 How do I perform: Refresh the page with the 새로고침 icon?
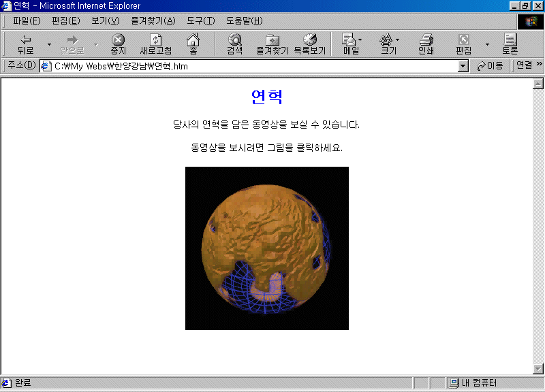[156, 39]
